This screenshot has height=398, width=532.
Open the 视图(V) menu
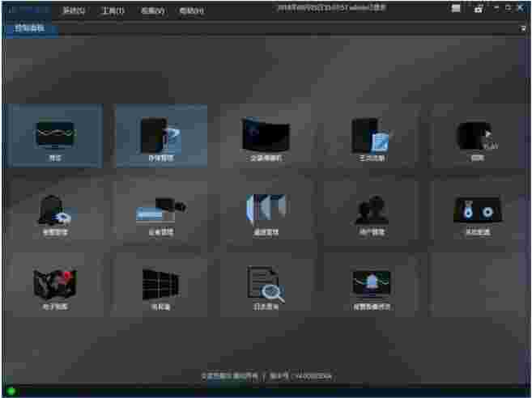153,11
